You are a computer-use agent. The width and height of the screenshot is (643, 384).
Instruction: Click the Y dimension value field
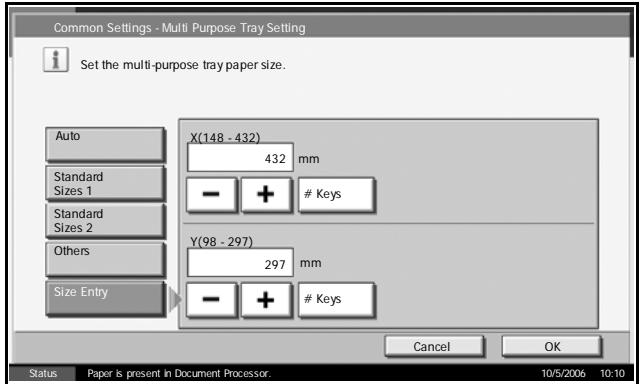pyautogui.click(x=240, y=263)
